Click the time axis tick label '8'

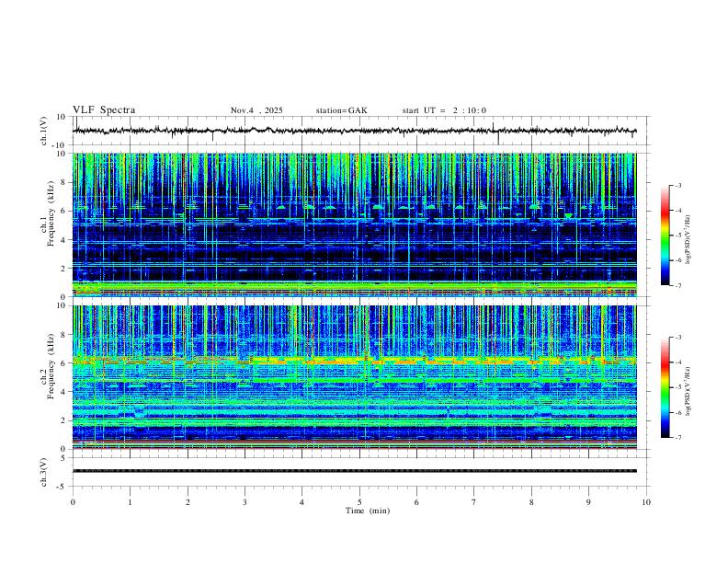point(531,502)
